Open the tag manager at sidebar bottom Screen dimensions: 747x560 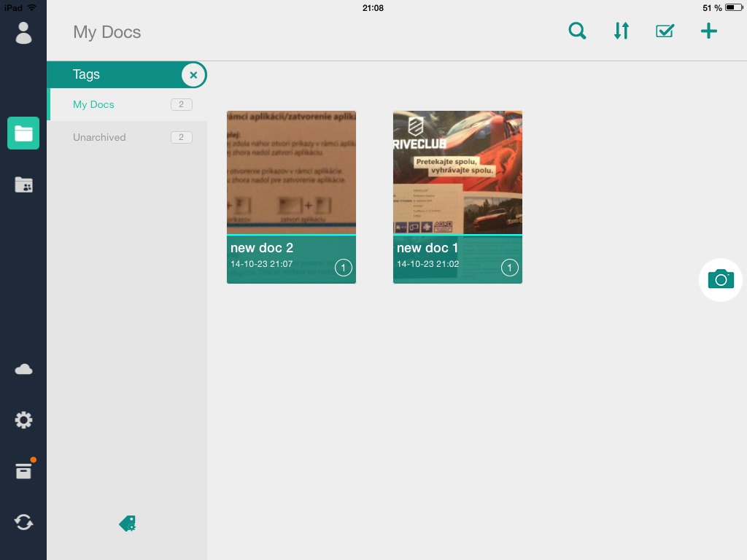127,523
